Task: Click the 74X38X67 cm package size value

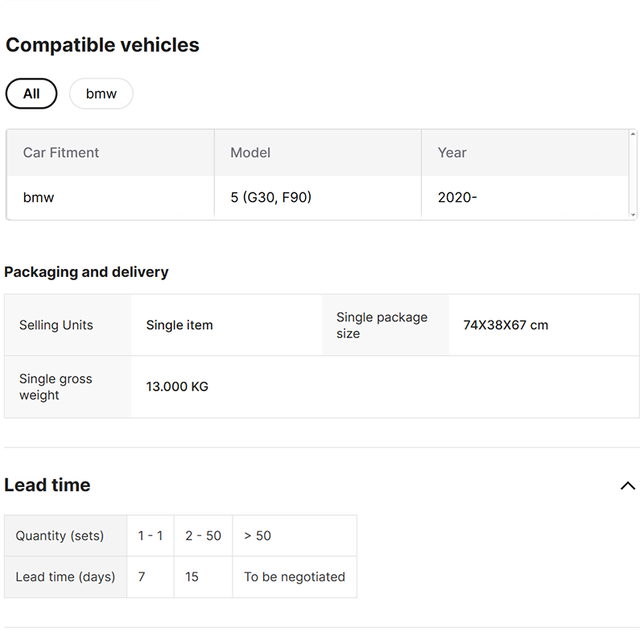Action: pos(506,325)
